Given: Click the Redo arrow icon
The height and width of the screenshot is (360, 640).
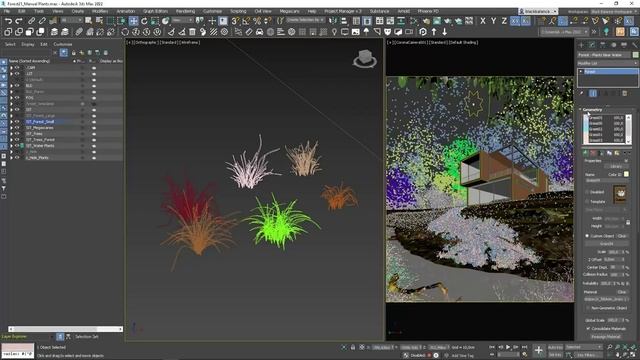Looking at the screenshot, I should 19,21.
